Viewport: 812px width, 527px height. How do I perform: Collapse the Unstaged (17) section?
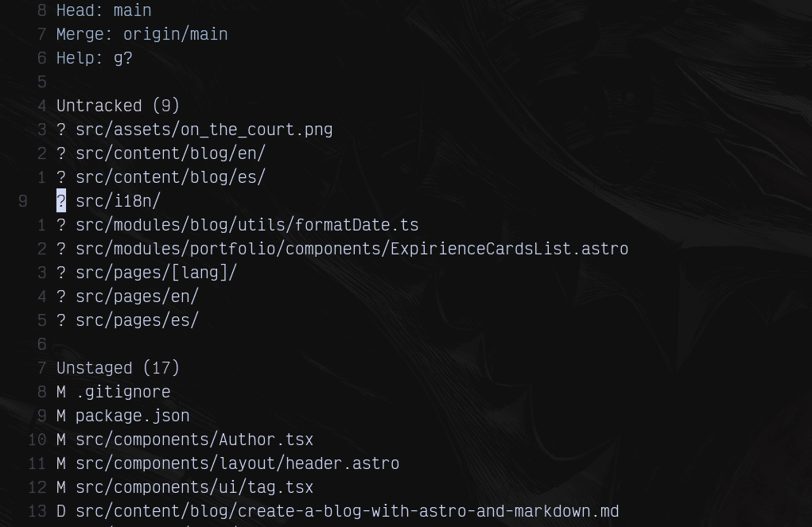118,368
